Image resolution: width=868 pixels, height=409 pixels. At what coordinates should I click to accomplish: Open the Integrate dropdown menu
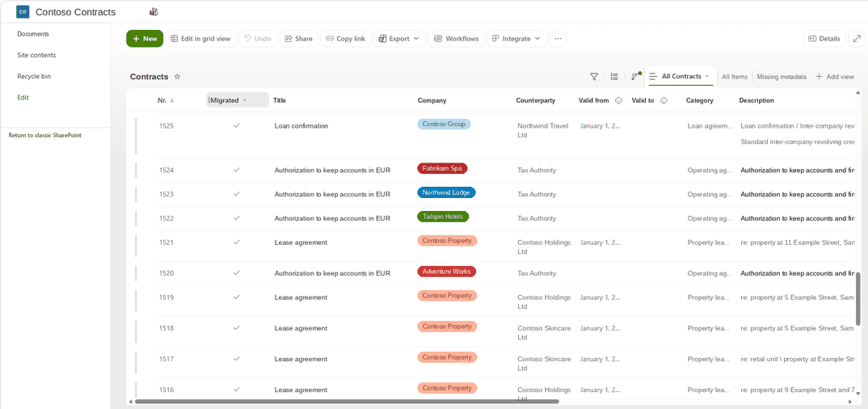517,39
